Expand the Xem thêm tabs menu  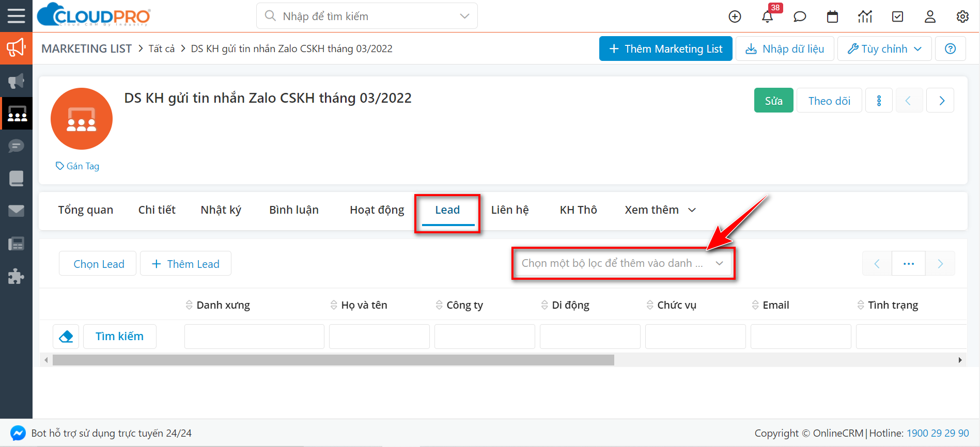pyautogui.click(x=660, y=210)
